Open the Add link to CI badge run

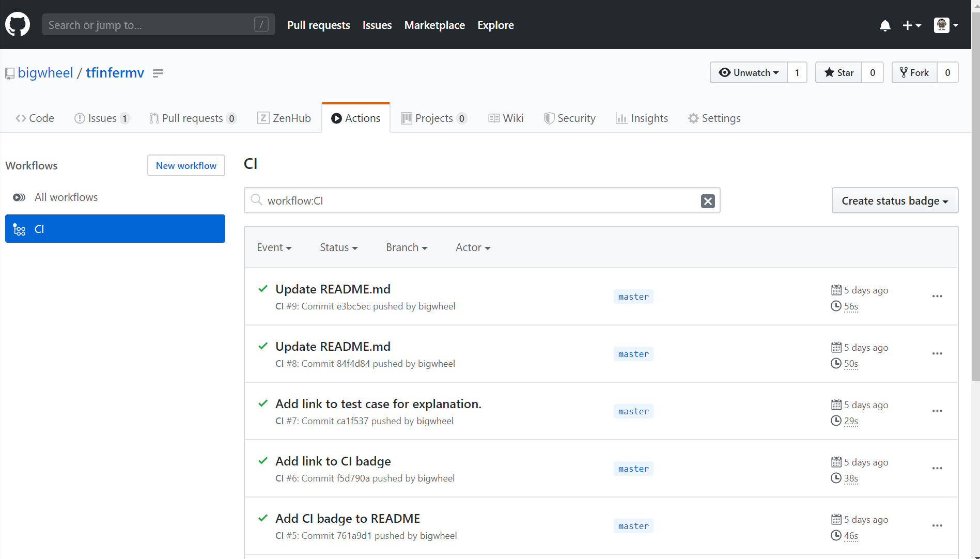[333, 461]
